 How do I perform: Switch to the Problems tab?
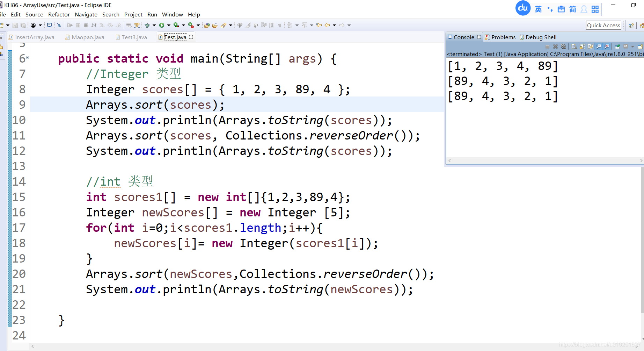[503, 37]
